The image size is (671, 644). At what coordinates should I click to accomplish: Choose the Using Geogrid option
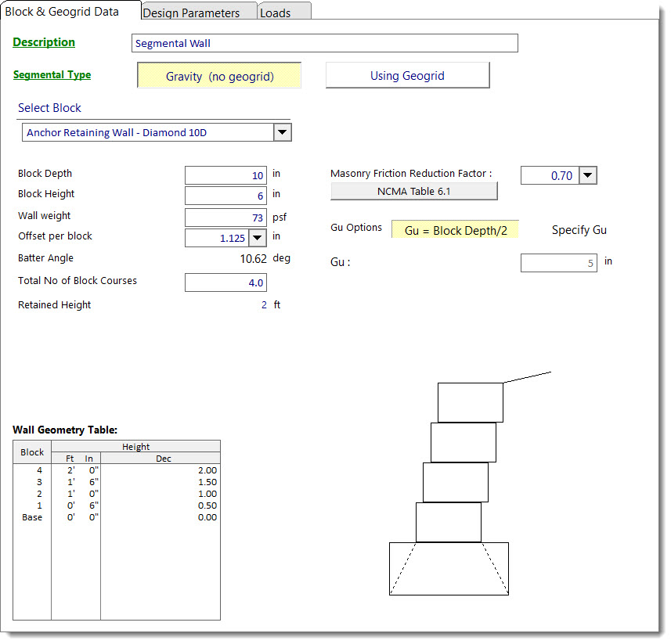coord(407,76)
